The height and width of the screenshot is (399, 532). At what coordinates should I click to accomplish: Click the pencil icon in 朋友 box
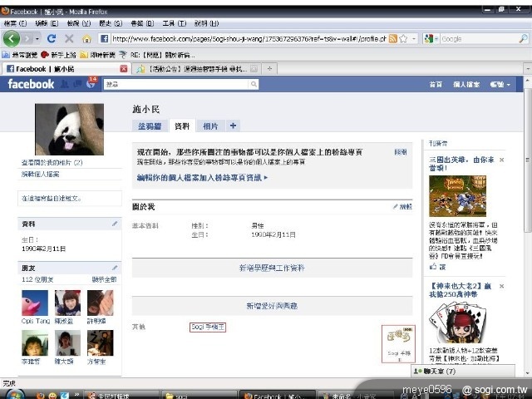click(115, 268)
